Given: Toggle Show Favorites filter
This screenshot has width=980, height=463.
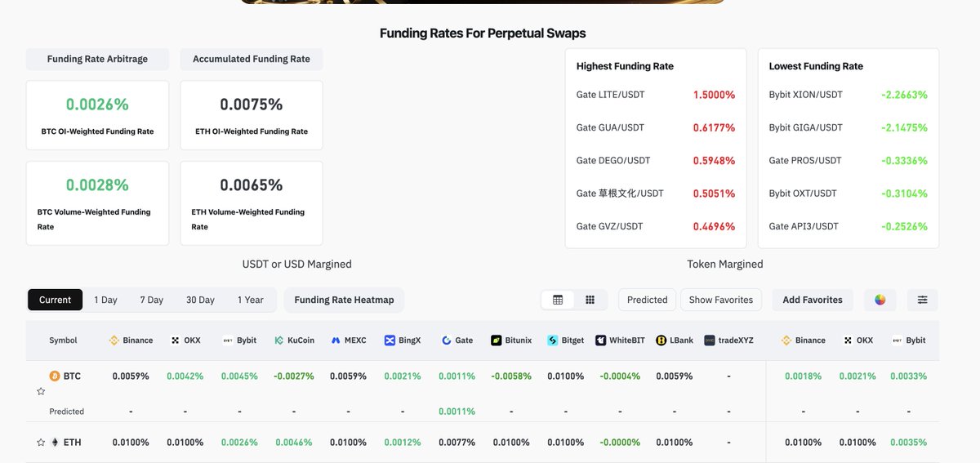Looking at the screenshot, I should [x=721, y=300].
